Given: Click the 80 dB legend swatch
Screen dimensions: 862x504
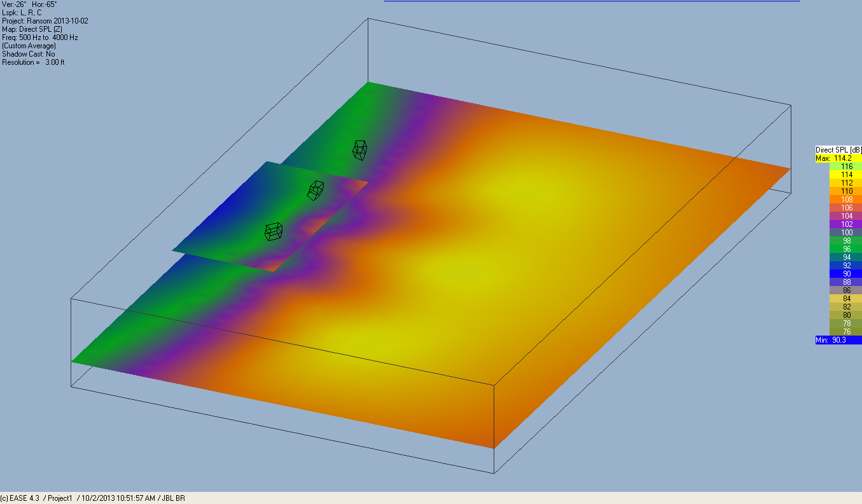Looking at the screenshot, I should [x=846, y=315].
